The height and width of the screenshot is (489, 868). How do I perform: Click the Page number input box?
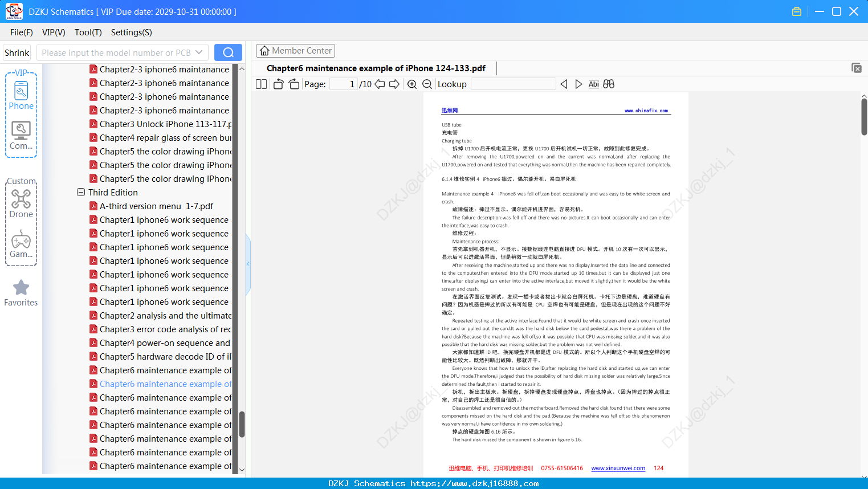click(344, 84)
